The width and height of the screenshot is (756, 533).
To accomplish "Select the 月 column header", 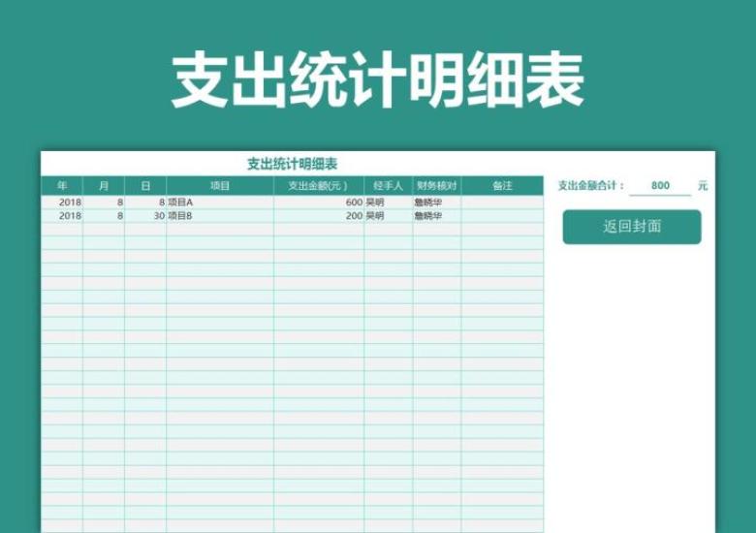I will [x=104, y=185].
